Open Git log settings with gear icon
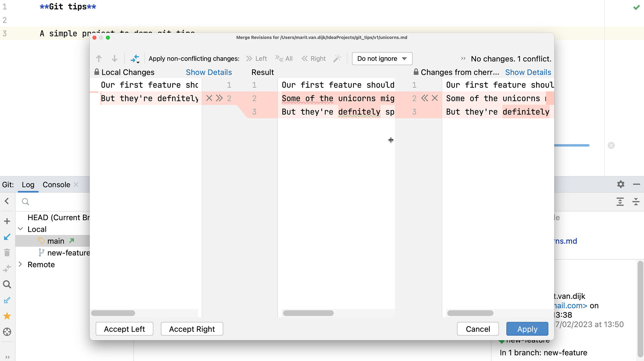Image resolution: width=644 pixels, height=361 pixels. pyautogui.click(x=621, y=184)
